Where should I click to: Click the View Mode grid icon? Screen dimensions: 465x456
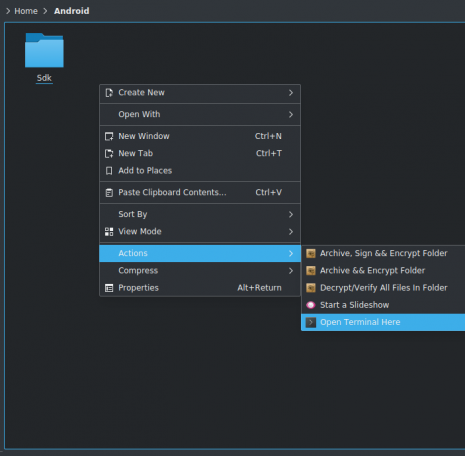click(x=109, y=232)
